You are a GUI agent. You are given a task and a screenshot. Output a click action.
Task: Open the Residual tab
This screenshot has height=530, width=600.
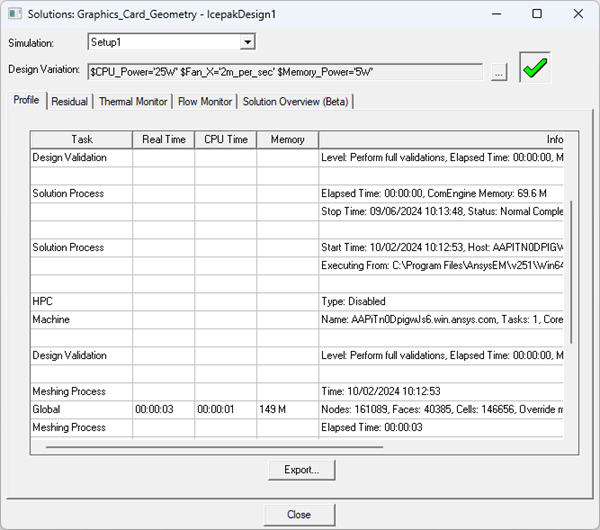tap(69, 101)
